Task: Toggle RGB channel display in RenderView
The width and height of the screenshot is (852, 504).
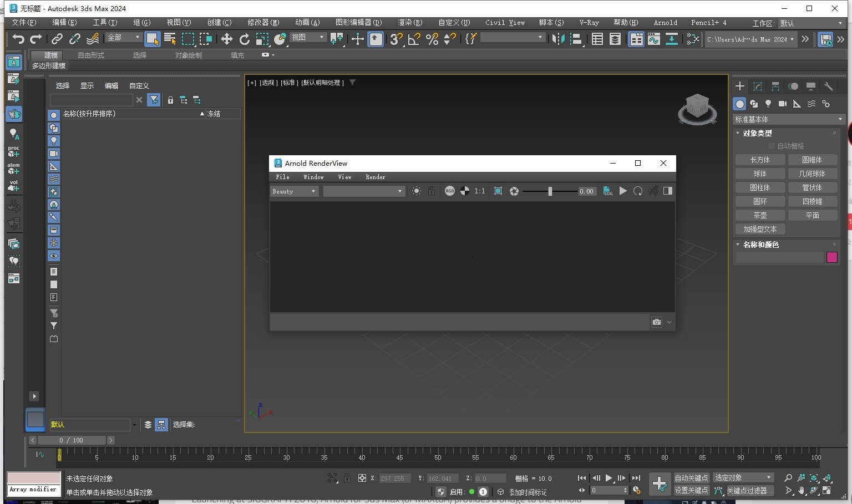Action: [x=450, y=191]
